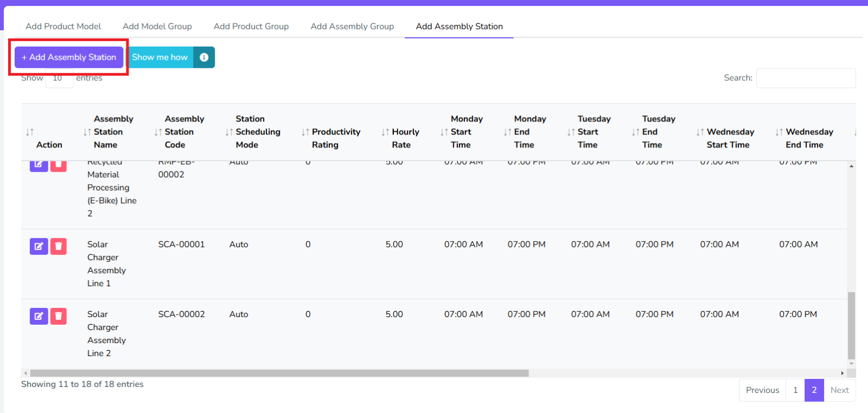This screenshot has width=868, height=413.
Task: Switch to Add Product Model tab
Action: (63, 27)
